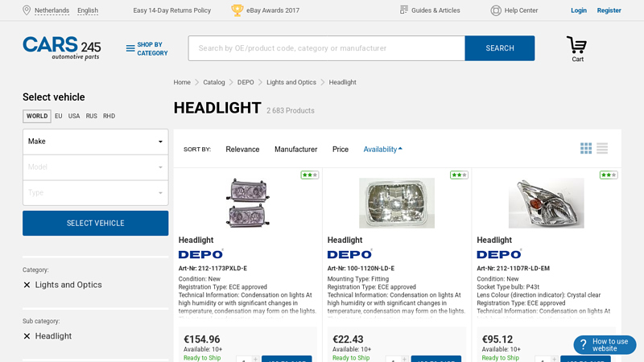Open the How to use website help bubble

tap(605, 345)
